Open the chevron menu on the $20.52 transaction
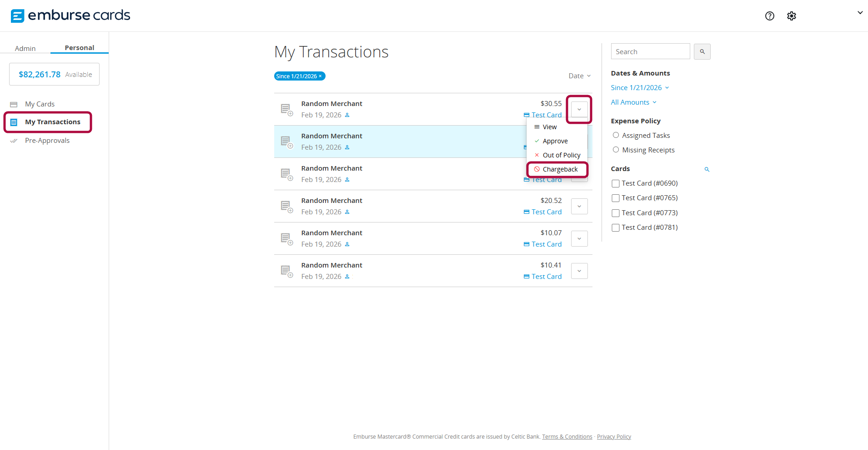Viewport: 868px width, 450px height. coord(579,206)
